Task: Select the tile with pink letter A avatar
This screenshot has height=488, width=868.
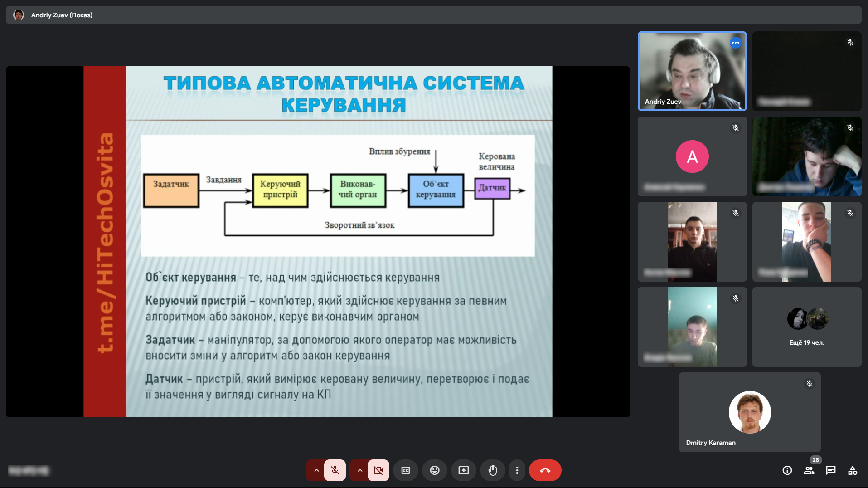Action: point(692,156)
